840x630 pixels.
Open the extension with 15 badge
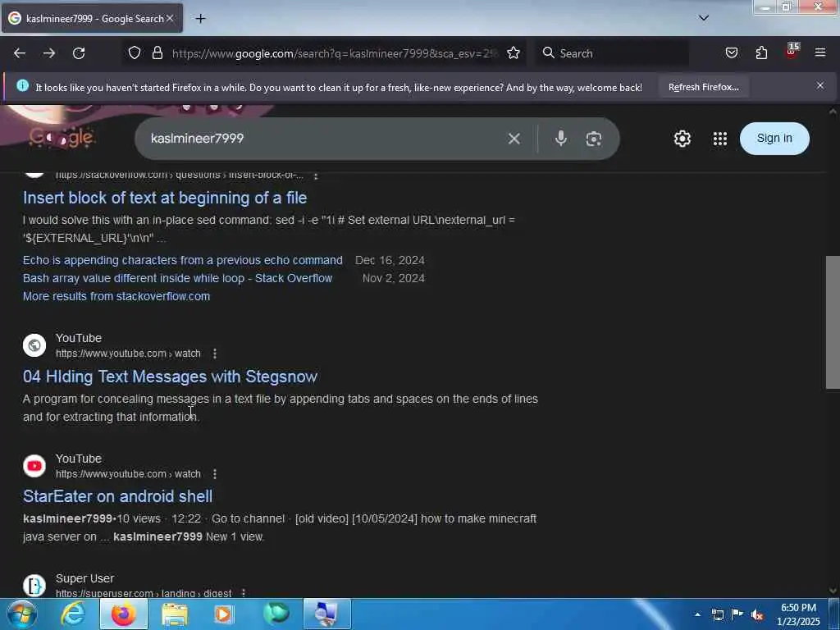792,52
